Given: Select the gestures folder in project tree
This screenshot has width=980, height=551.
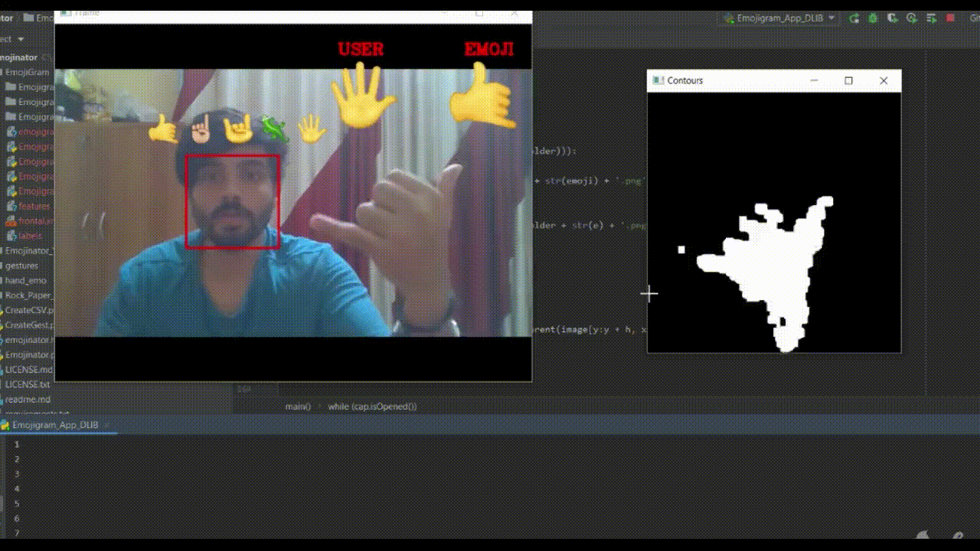Looking at the screenshot, I should pyautogui.click(x=21, y=266).
